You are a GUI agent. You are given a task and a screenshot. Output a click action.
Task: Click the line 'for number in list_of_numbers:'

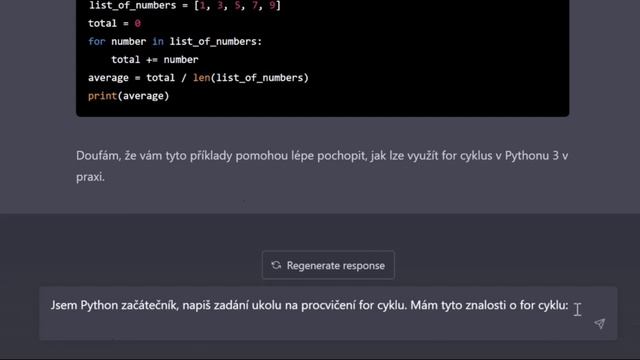pos(175,42)
